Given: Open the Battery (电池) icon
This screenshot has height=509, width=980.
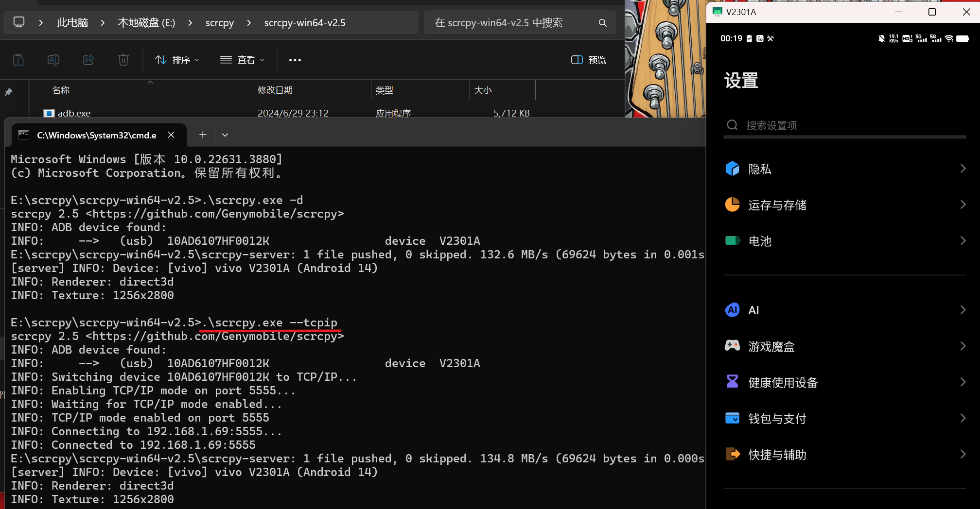Looking at the screenshot, I should tap(733, 240).
